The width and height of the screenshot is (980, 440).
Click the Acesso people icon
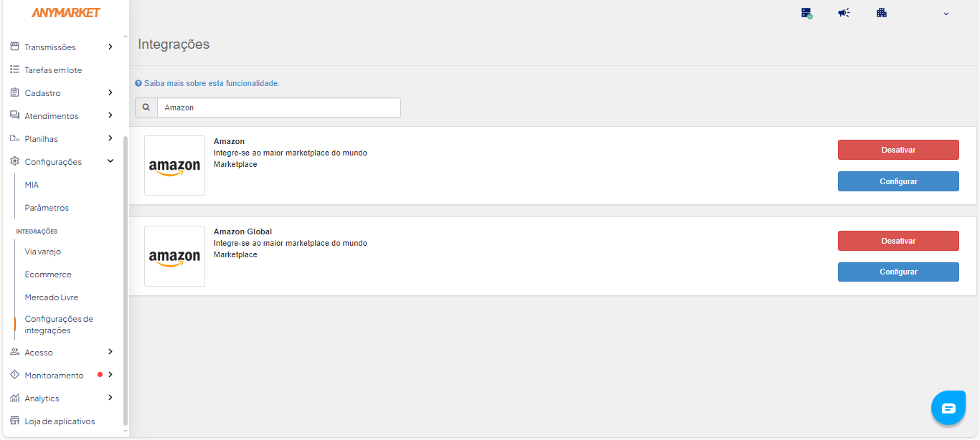pos(14,352)
